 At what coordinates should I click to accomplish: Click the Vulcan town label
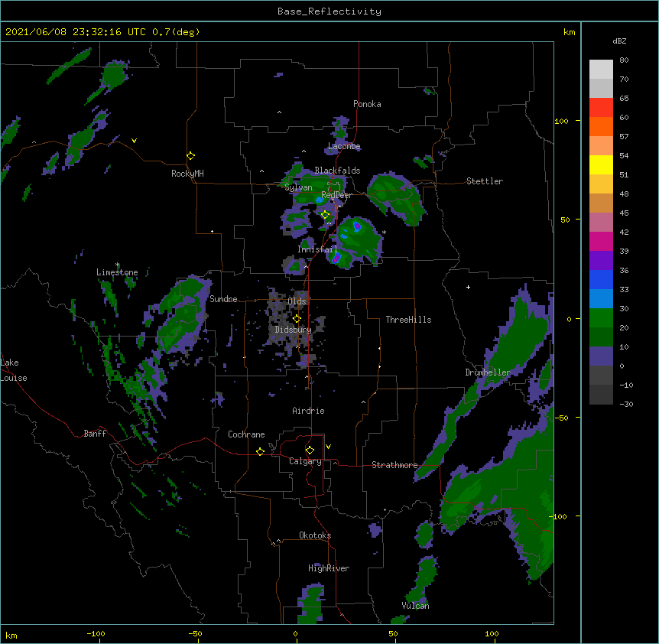click(x=415, y=606)
